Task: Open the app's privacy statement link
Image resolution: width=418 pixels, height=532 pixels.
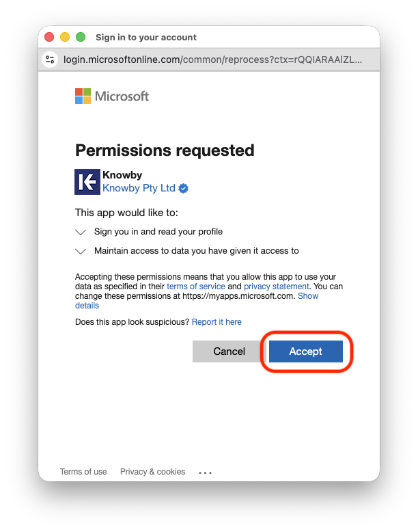Action: (x=277, y=287)
